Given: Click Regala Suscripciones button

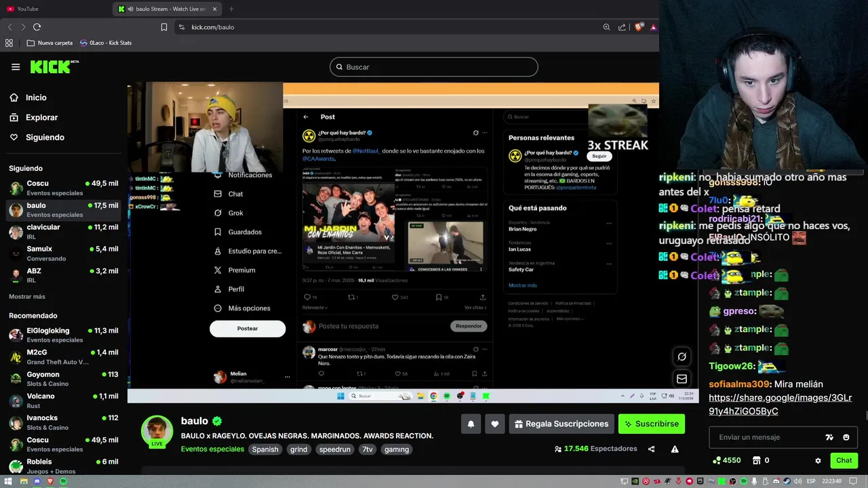Looking at the screenshot, I should click(x=561, y=424).
